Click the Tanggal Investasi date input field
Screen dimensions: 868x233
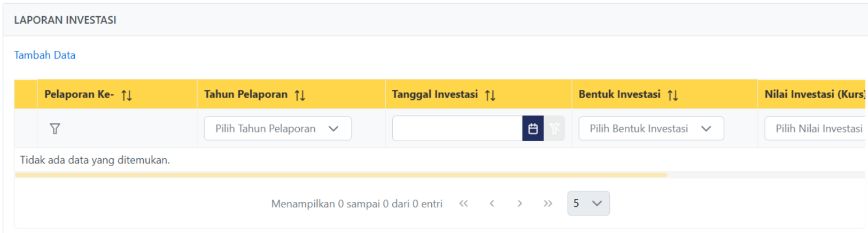click(457, 129)
